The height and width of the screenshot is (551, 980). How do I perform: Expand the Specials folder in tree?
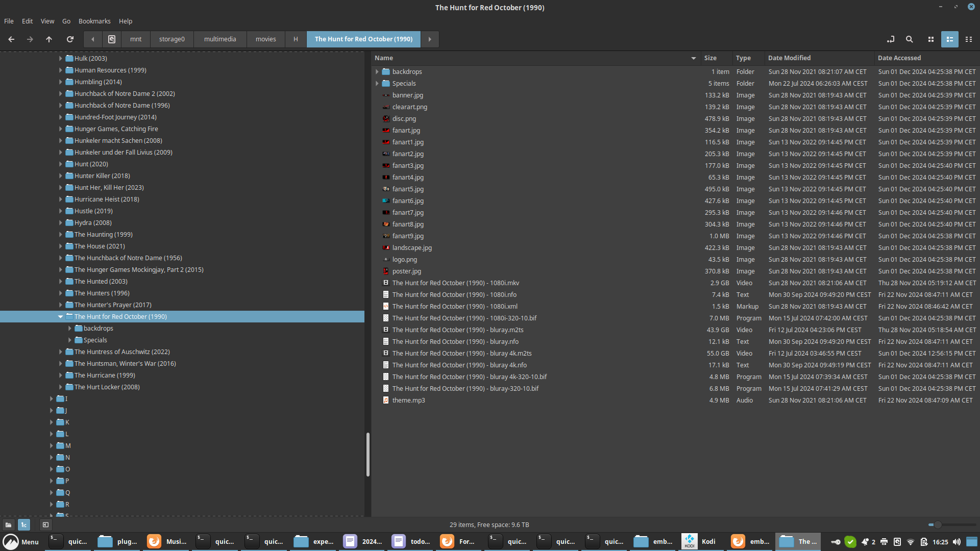click(x=70, y=340)
